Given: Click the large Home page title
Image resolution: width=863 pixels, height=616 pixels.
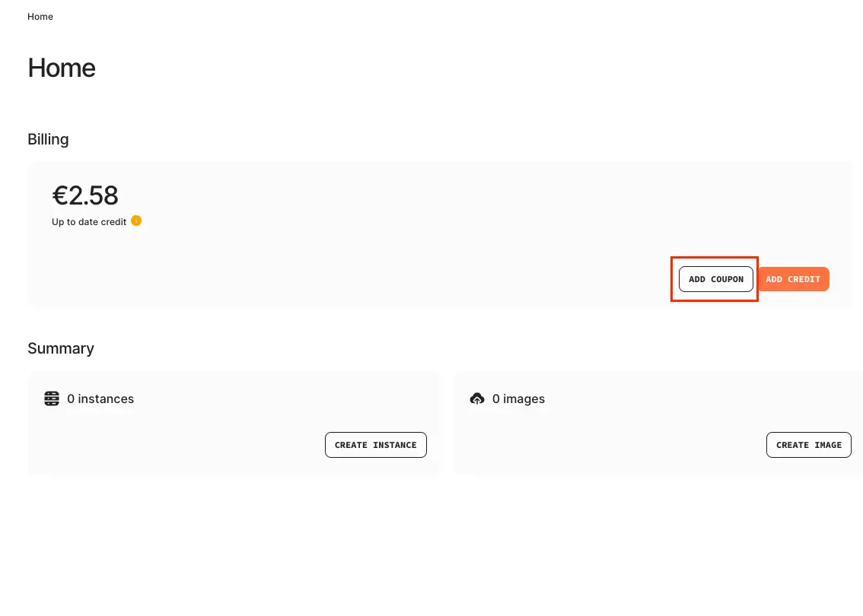Looking at the screenshot, I should pos(62,68).
